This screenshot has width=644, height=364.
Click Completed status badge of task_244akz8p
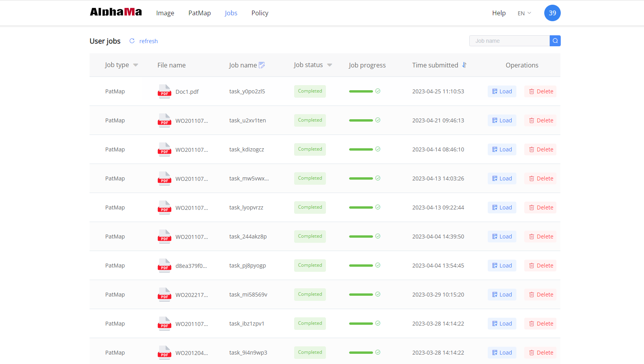click(x=310, y=237)
